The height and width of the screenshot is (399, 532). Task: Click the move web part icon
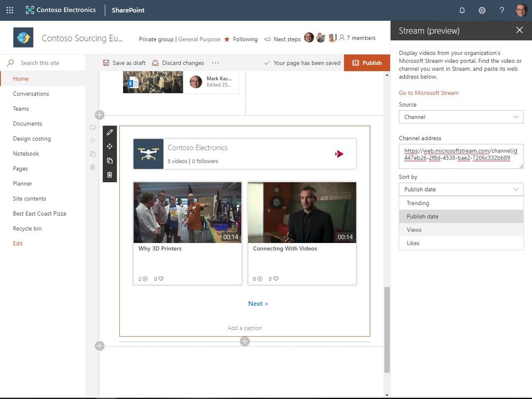tap(110, 146)
